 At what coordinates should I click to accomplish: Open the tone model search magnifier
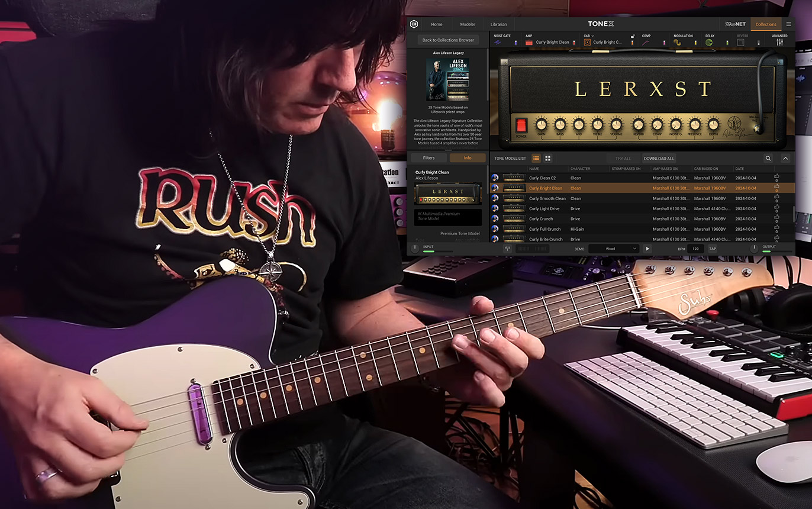tap(768, 159)
